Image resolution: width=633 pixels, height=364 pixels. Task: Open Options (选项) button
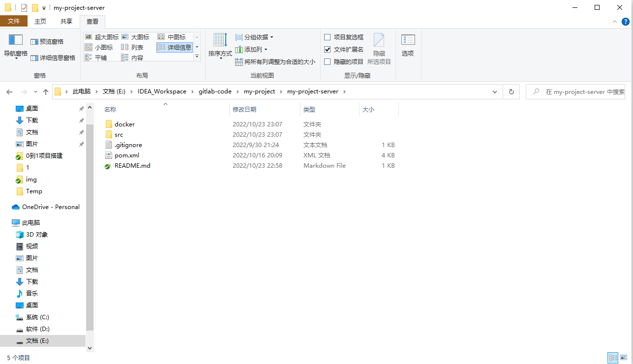(408, 46)
